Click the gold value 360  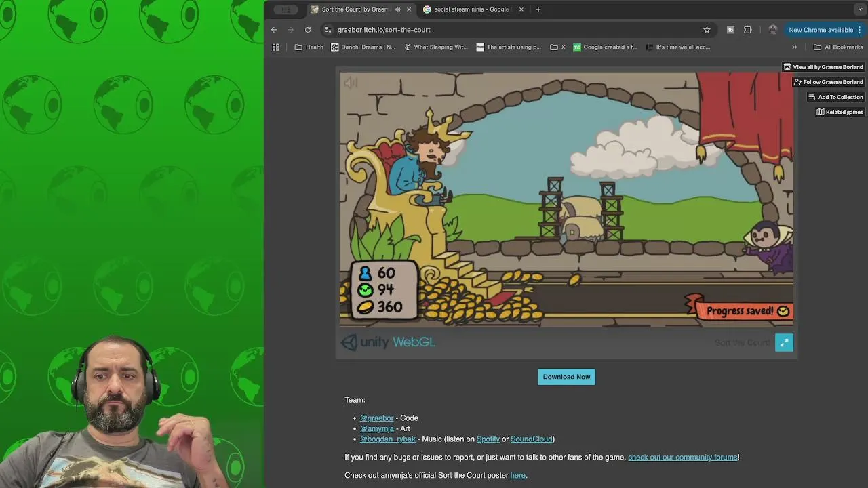pos(390,307)
